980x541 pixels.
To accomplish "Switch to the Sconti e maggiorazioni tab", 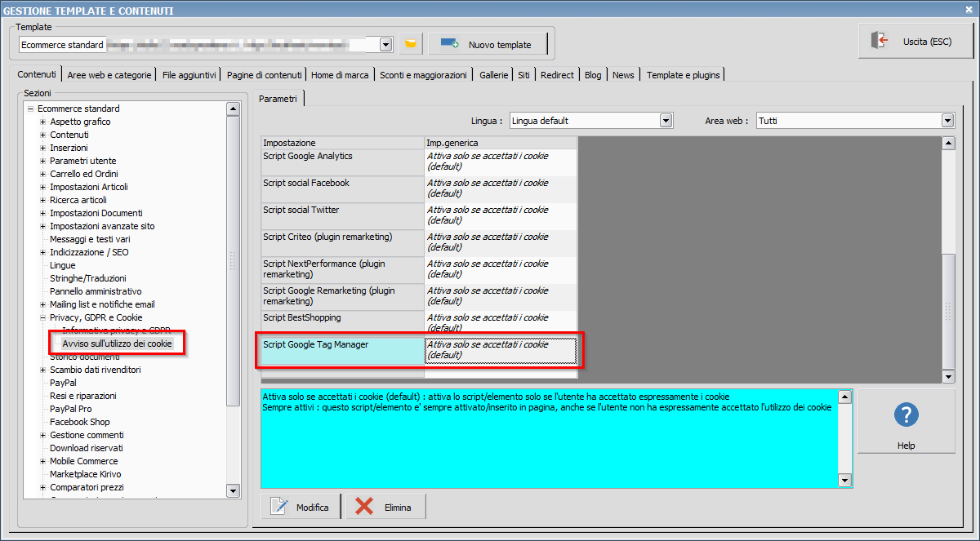I will [423, 75].
